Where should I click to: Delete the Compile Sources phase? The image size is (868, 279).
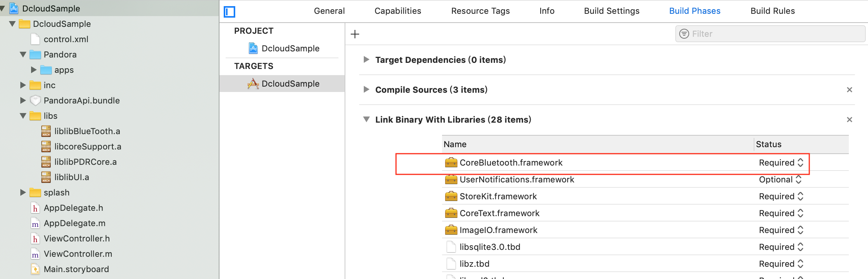pyautogui.click(x=849, y=90)
